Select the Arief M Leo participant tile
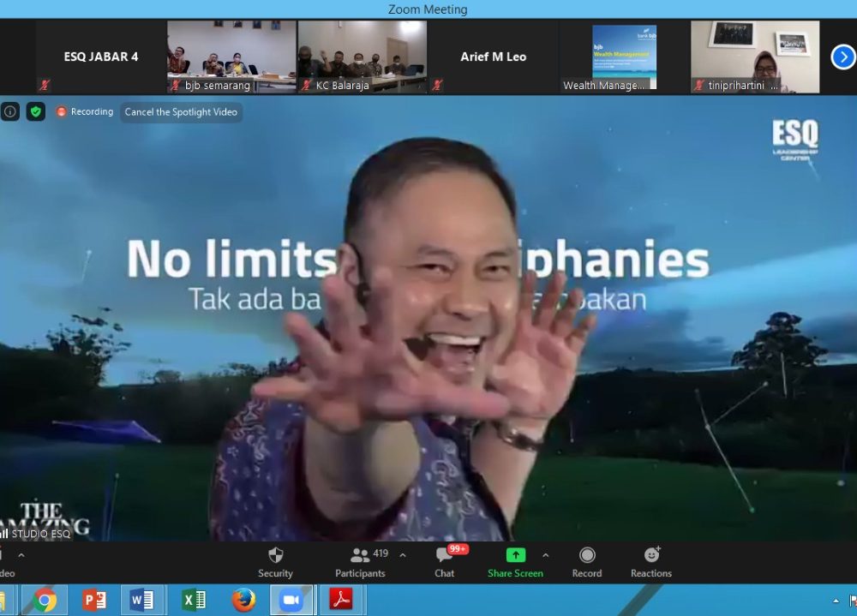The image size is (857, 616). click(x=493, y=57)
